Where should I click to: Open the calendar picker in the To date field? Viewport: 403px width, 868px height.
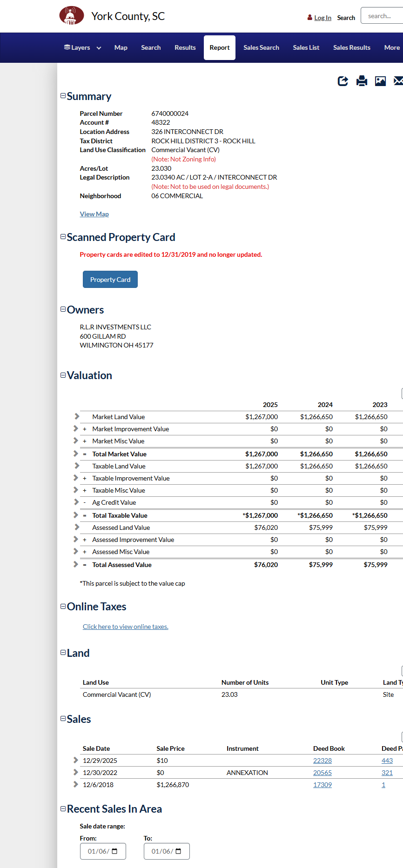point(178,851)
